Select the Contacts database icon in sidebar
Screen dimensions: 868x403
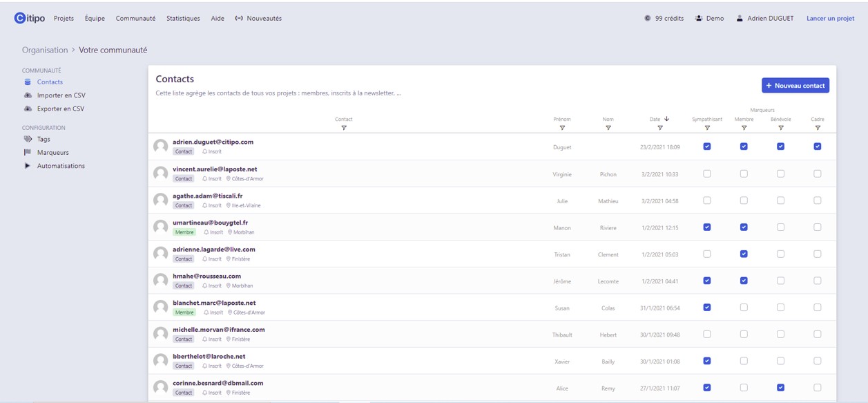pos(28,82)
